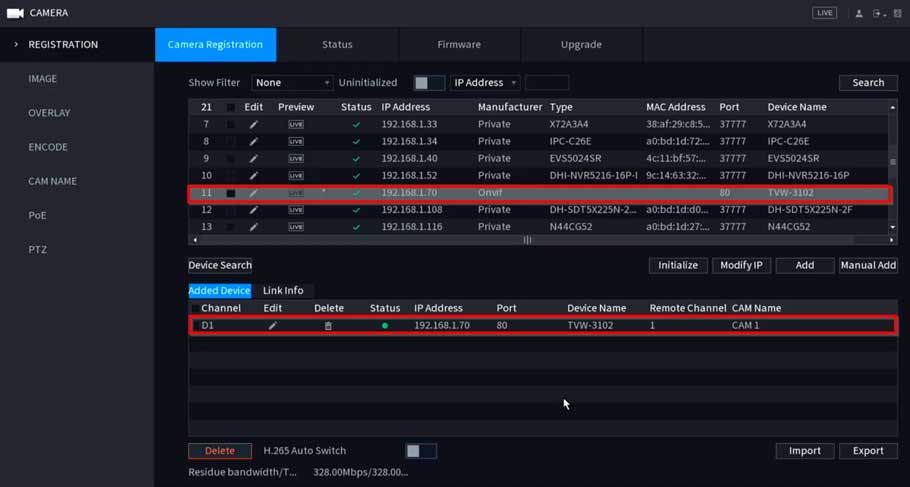Open live preview for EVS5024SR device

coord(295,158)
